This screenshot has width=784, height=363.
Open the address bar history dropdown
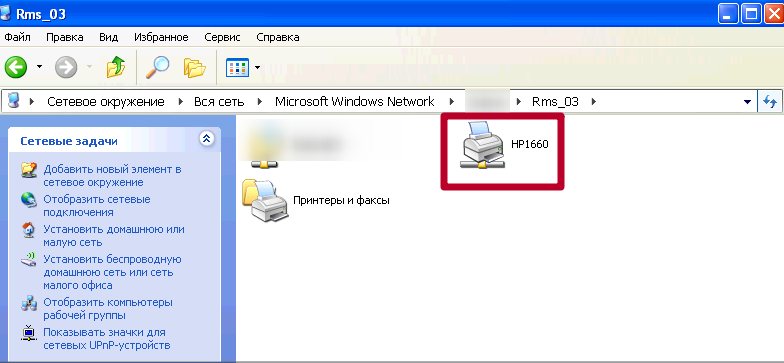[x=748, y=102]
